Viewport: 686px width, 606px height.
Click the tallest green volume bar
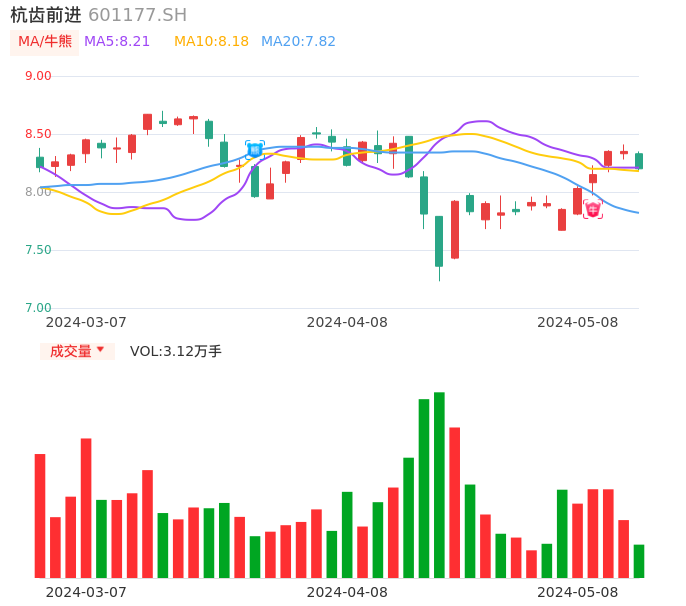[x=439, y=484]
